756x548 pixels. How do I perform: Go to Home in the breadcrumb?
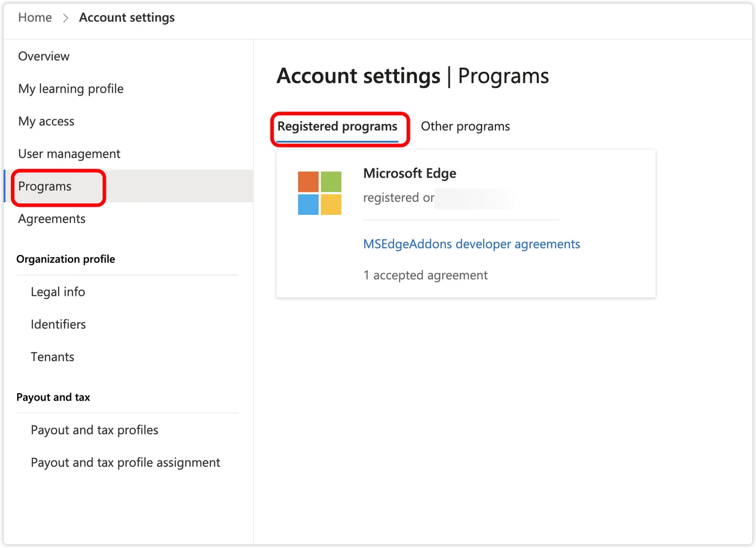[x=35, y=18]
